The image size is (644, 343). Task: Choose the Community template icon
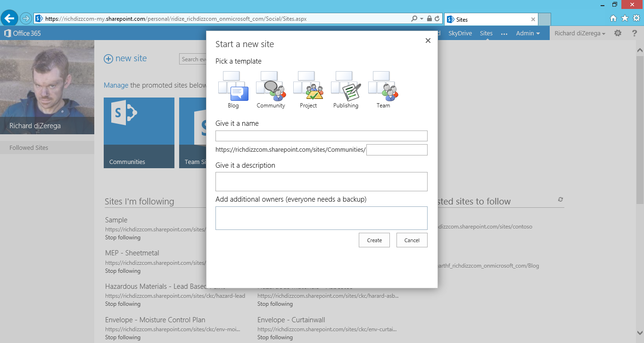coord(271,87)
